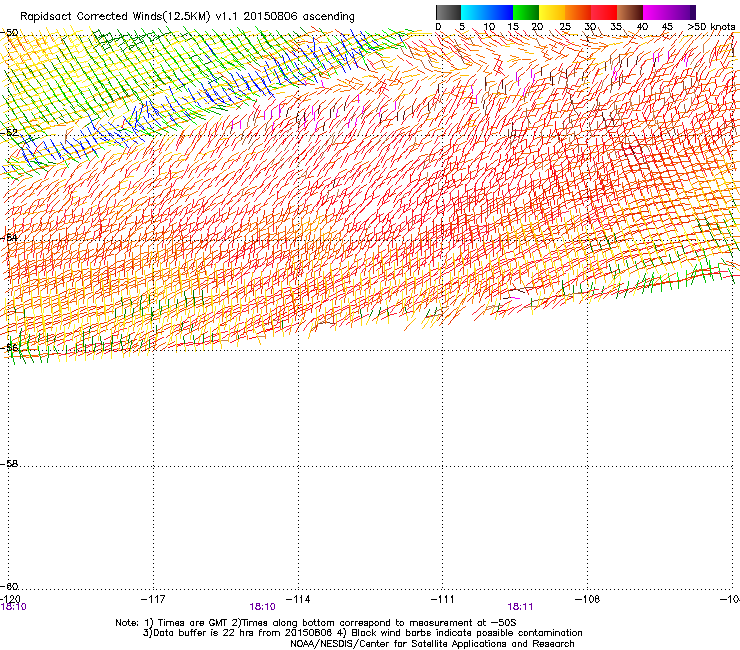
Task: Select the gray 0-5 knots color band
Action: [x=448, y=12]
